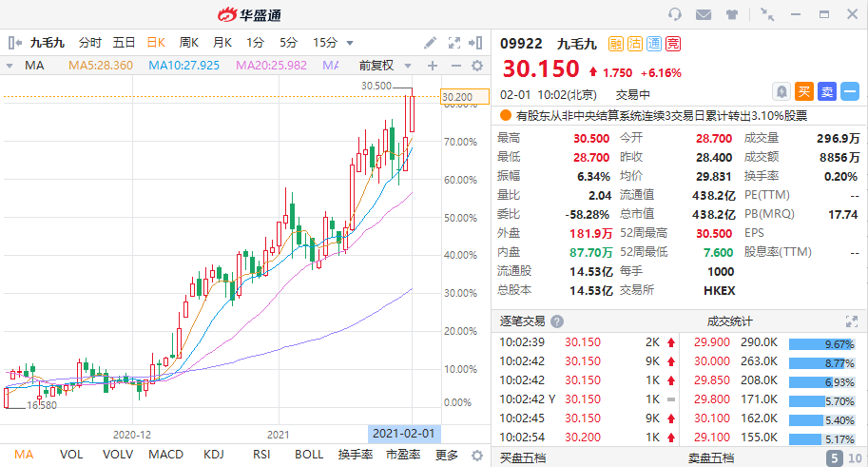868x467 pixels.
Task: Select the pencil drawing tool
Action: [430, 43]
